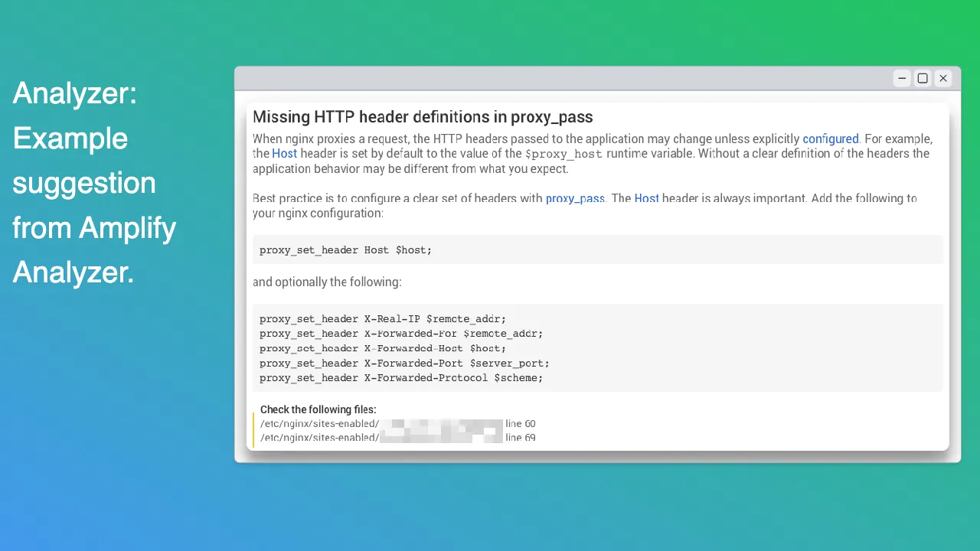Click the first blurred filename in the file list
The height and width of the screenshot is (551, 980).
(440, 423)
